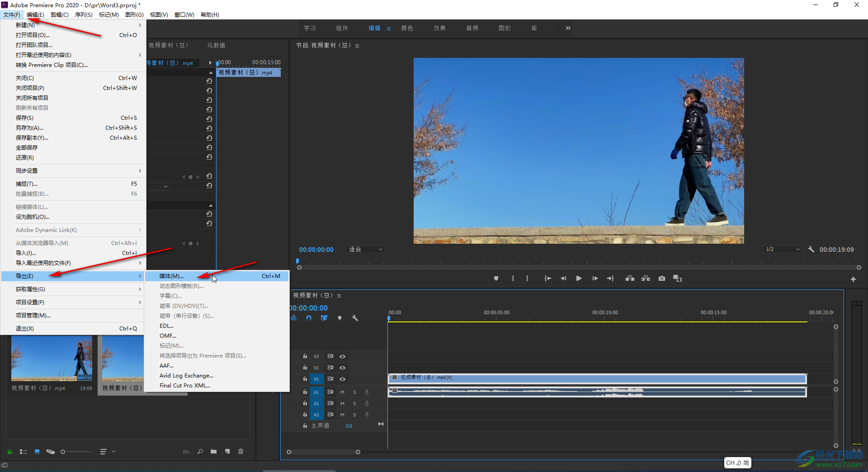Open the playback resolution 1/2 dropdown
The width and height of the screenshot is (868, 472).
[x=782, y=249]
